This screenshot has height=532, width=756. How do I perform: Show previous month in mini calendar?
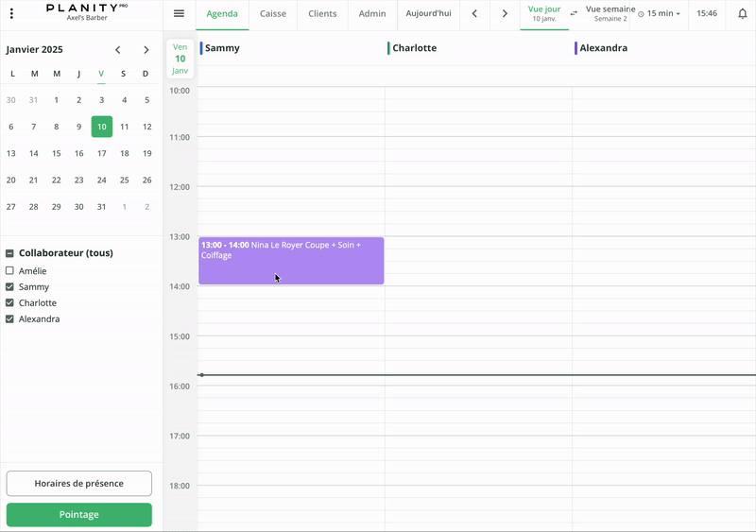(118, 50)
